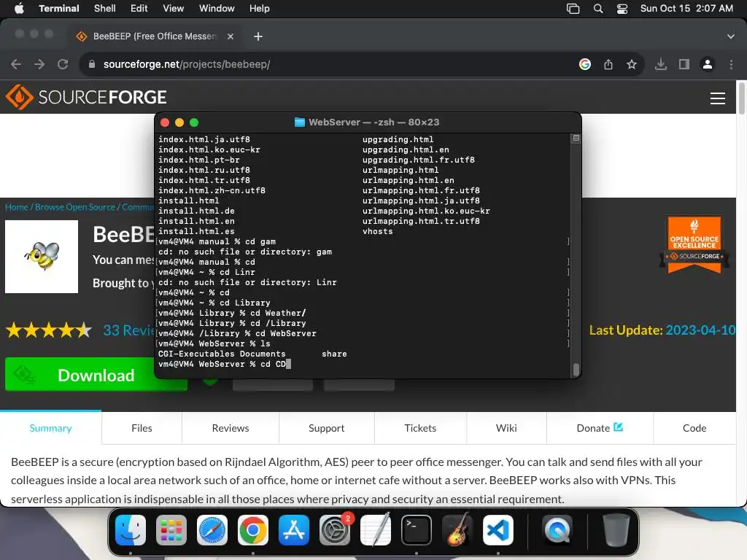Open Chrome downloads
This screenshot has height=560, width=747.
pos(661,64)
